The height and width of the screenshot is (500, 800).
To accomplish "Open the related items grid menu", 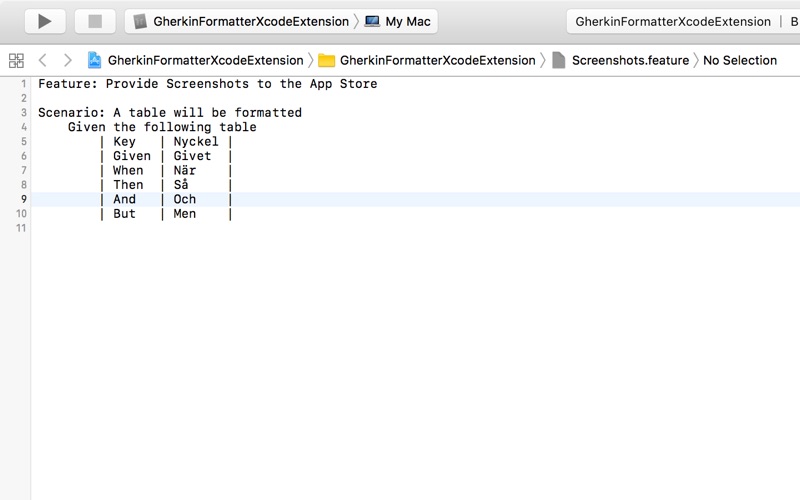I will (x=16, y=60).
